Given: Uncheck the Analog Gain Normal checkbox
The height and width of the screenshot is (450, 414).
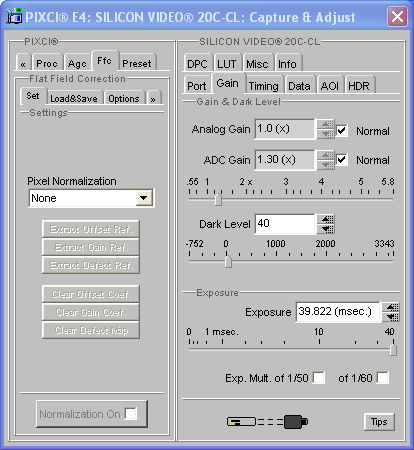Looking at the screenshot, I should coord(341,131).
